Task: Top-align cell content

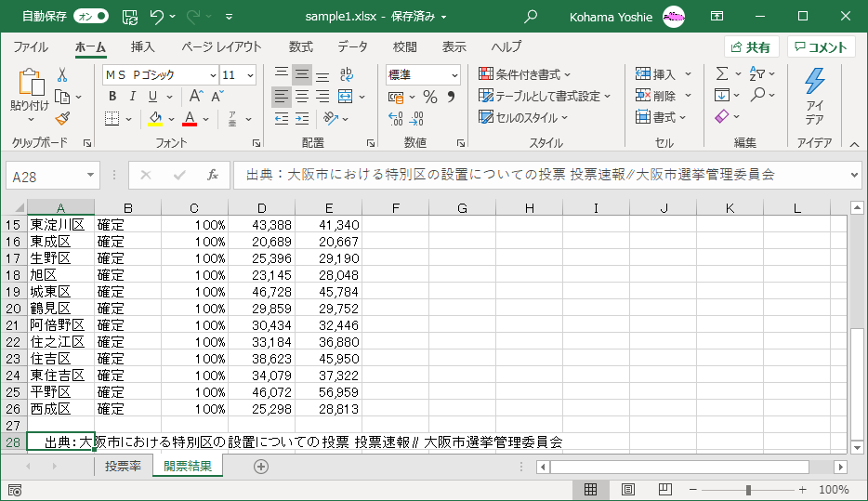Action: point(282,74)
